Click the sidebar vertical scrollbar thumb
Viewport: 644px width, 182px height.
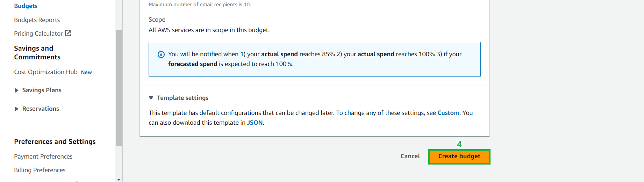point(119,87)
